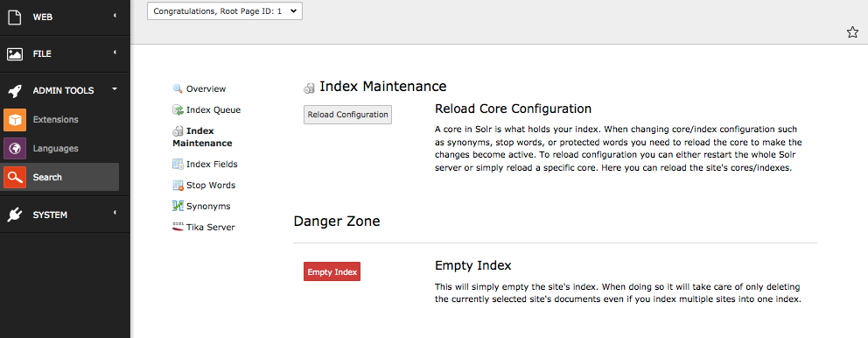Open Synonyms section
Image resolution: width=868 pixels, height=338 pixels.
coord(208,206)
